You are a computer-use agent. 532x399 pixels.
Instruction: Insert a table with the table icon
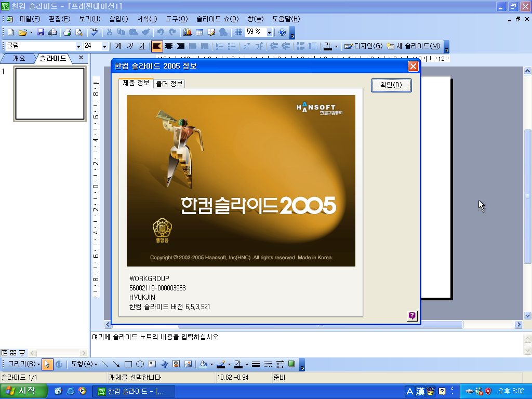pyautogui.click(x=199, y=32)
